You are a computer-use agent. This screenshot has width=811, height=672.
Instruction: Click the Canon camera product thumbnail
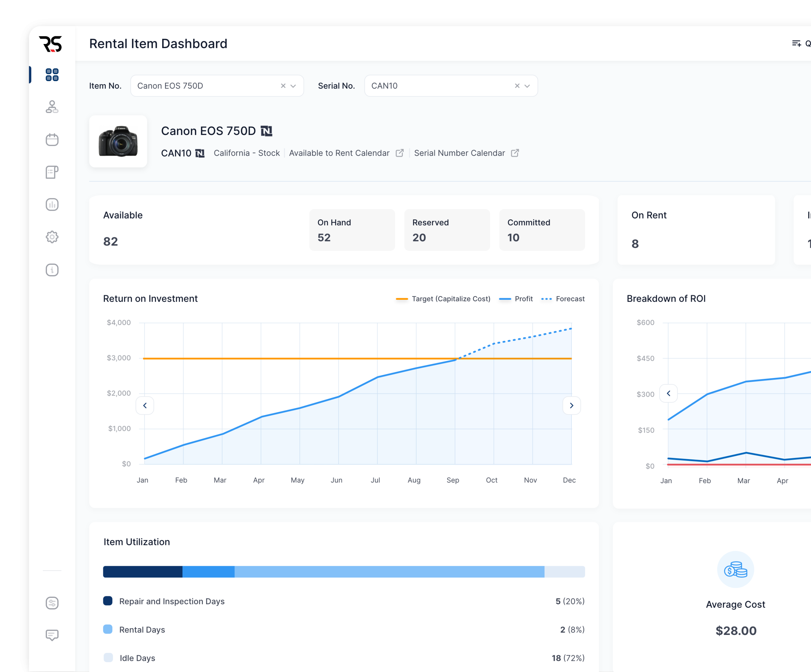[118, 141]
